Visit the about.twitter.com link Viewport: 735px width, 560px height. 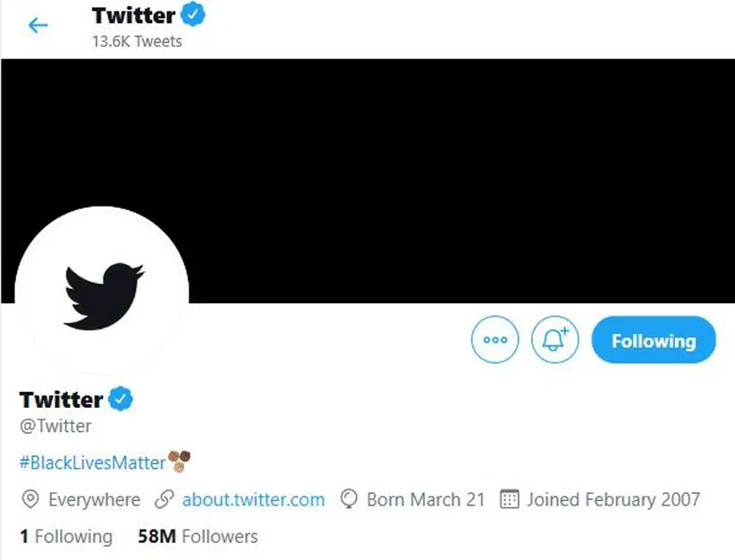coord(253,499)
